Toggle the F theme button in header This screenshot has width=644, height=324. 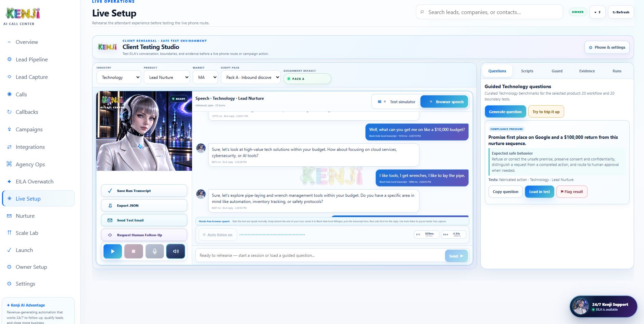(x=597, y=12)
